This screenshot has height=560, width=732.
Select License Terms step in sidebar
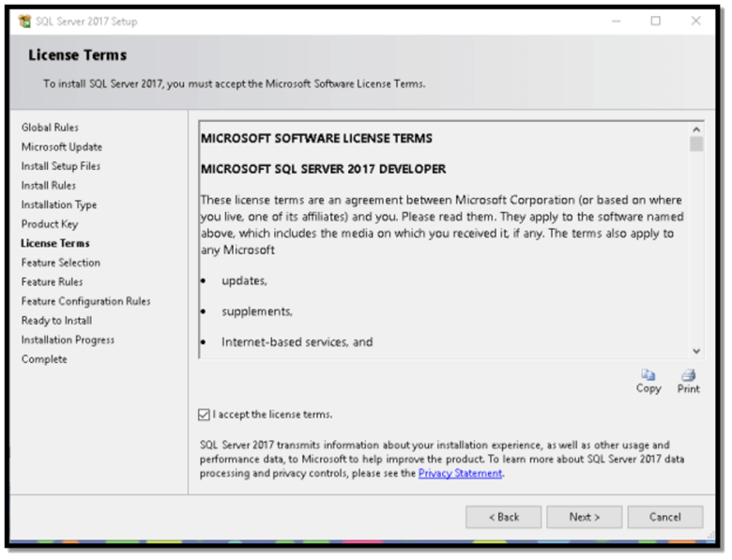coord(55,244)
